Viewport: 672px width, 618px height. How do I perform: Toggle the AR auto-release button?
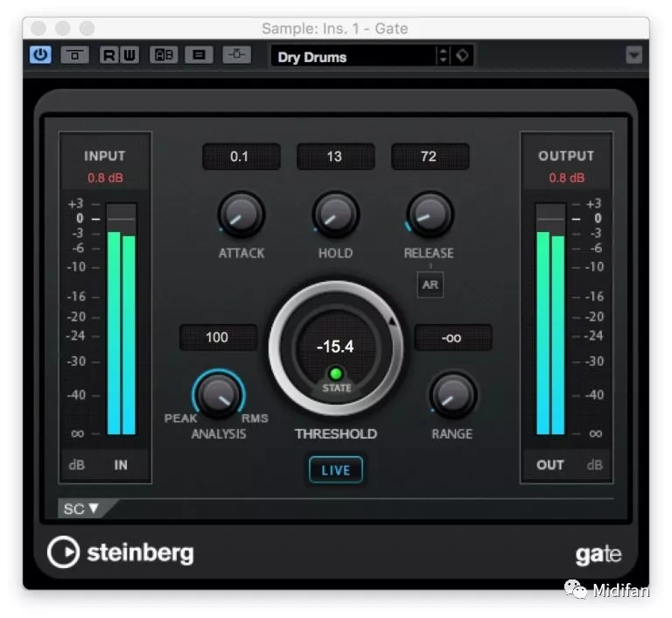click(430, 285)
